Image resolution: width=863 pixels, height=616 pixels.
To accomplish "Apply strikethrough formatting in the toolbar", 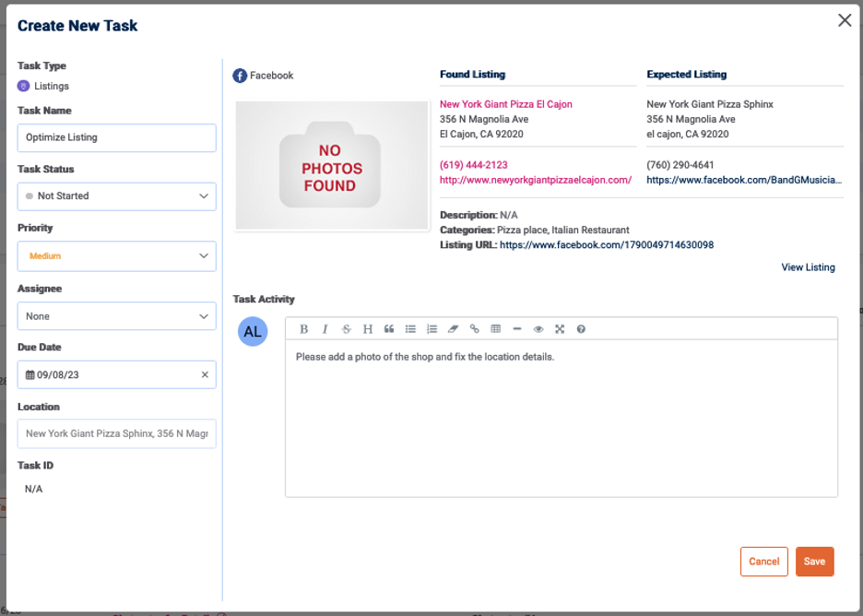I will click(347, 329).
